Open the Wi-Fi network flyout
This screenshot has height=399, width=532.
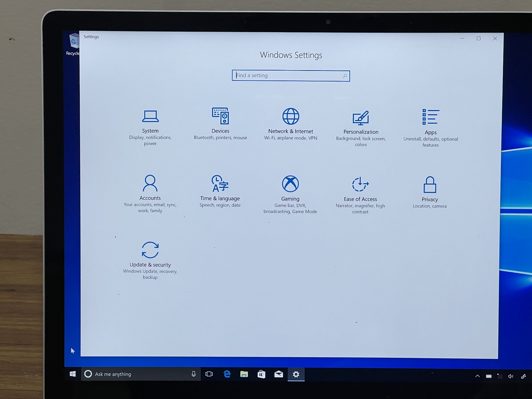coord(500,376)
